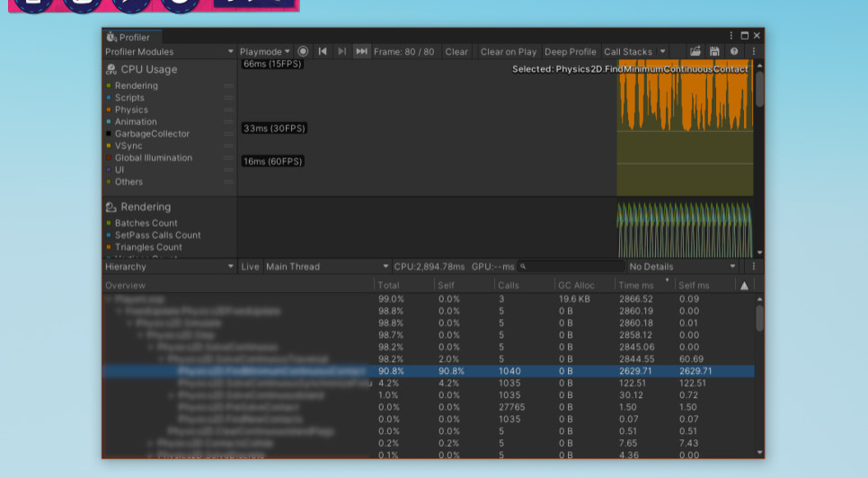
Task: Open the No Details dropdown
Action: [x=683, y=267]
